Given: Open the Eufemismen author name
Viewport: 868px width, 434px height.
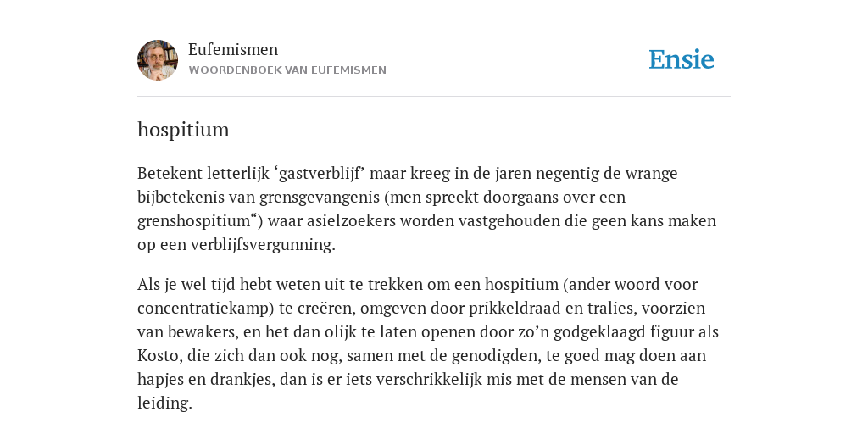Looking at the screenshot, I should click(233, 49).
